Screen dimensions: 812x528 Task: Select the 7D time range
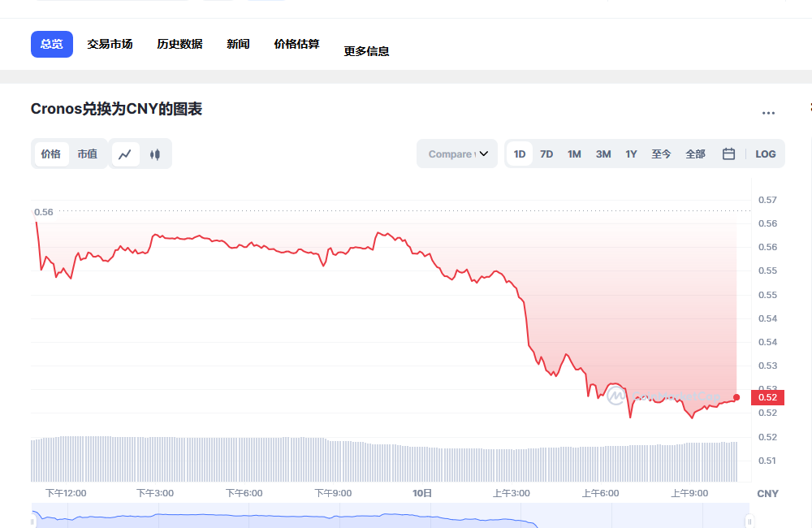click(546, 154)
